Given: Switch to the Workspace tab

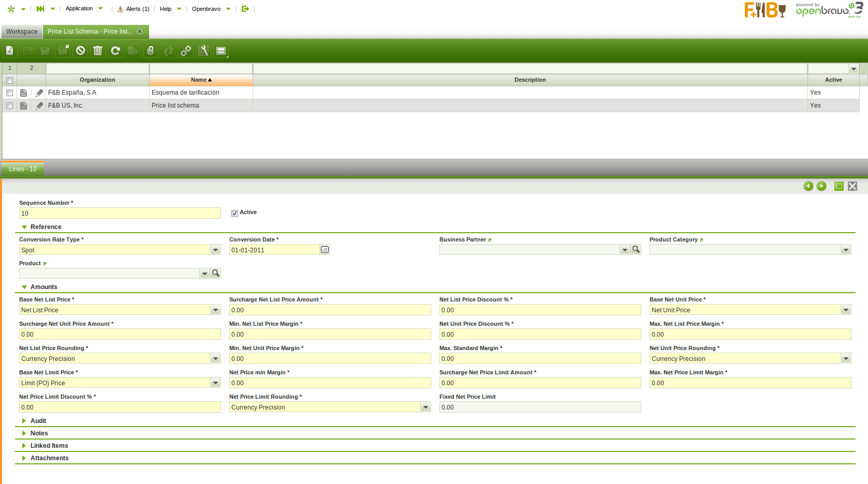Looking at the screenshot, I should (x=22, y=32).
